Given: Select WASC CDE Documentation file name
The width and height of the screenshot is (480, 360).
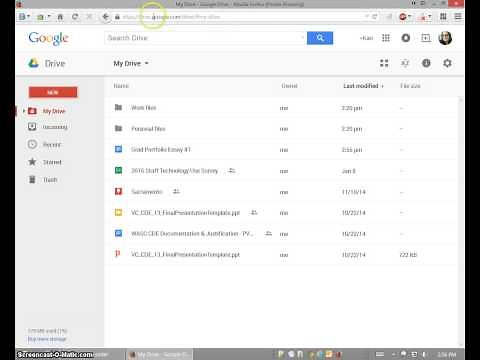Looking at the screenshot, I should click(x=192, y=234).
